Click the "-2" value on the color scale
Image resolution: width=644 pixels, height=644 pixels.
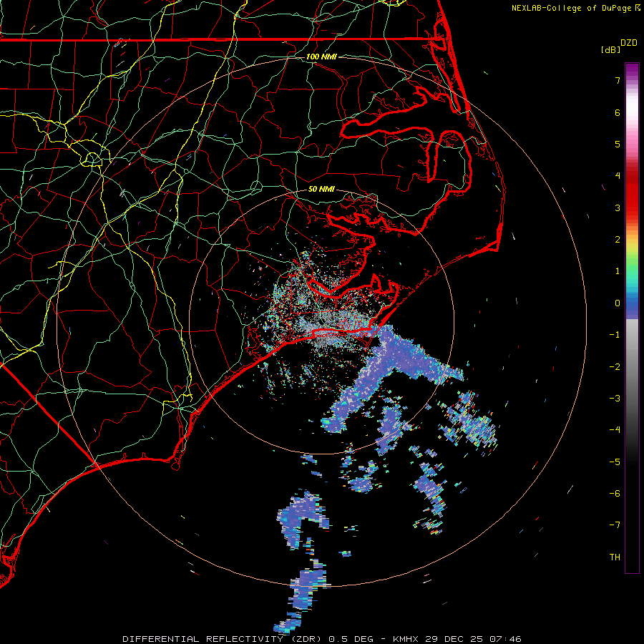[615, 367]
